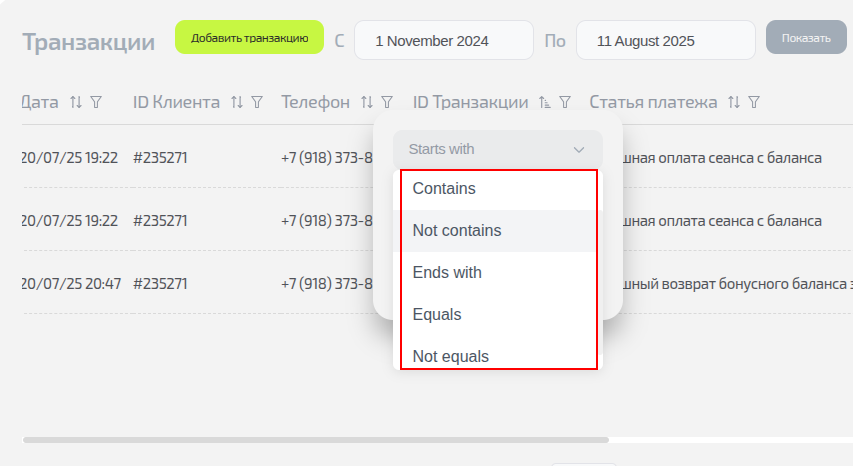The width and height of the screenshot is (853, 466).
Task: Open filter for ID Клиента column
Action: coord(257,102)
